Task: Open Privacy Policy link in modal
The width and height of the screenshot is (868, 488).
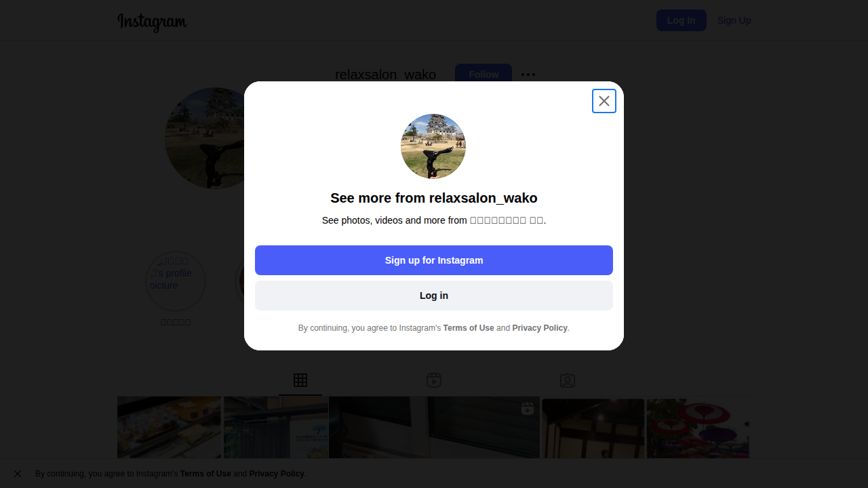Action: [540, 328]
